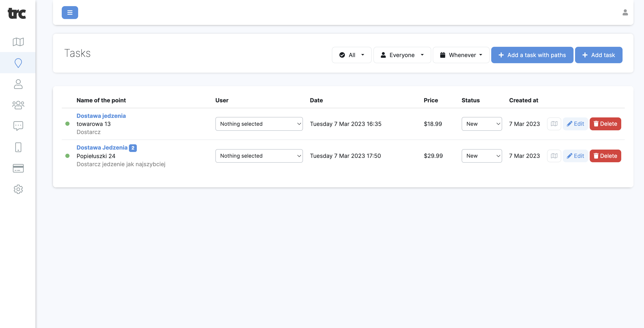Image resolution: width=644 pixels, height=328 pixels.
Task: Open status dropdown for Popiełuszki 24 task
Action: [482, 156]
